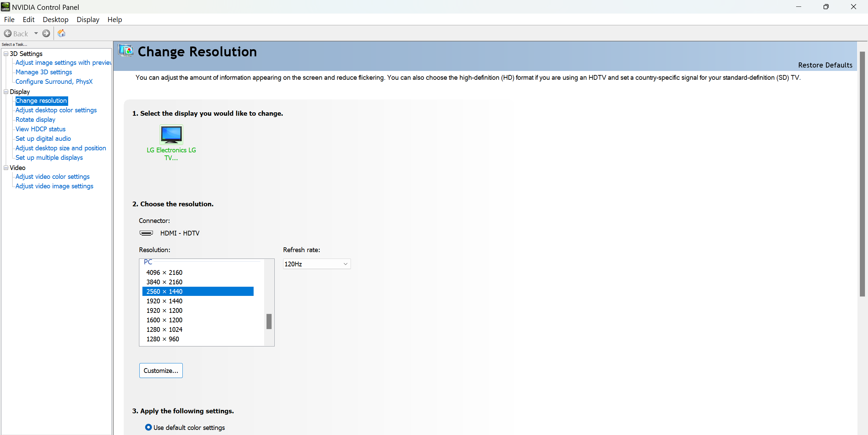Open Adjust image settings with preview

63,63
